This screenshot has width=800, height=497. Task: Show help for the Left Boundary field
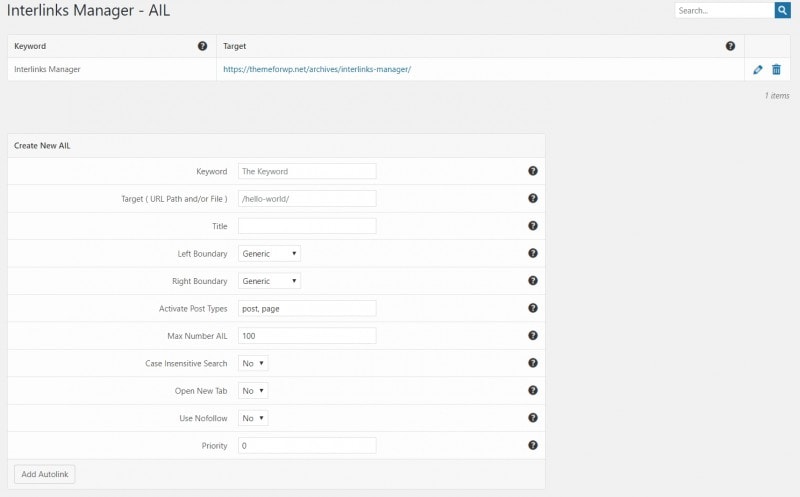(533, 253)
